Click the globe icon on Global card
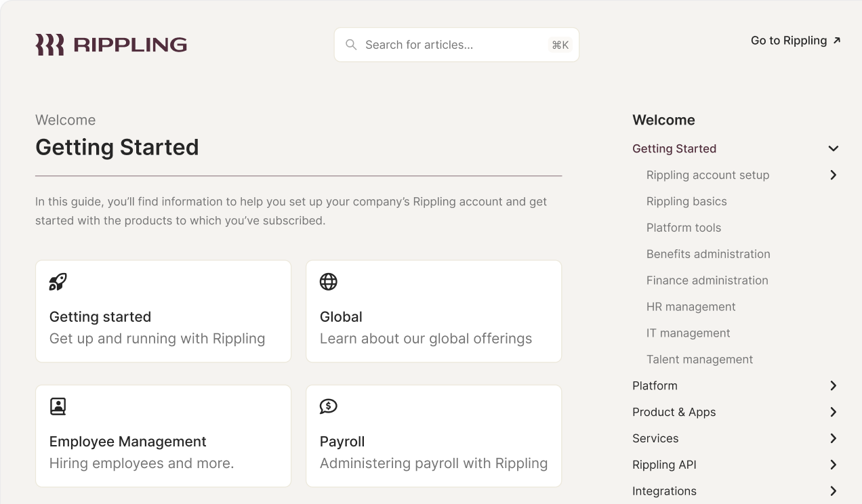The height and width of the screenshot is (504, 862). pyautogui.click(x=329, y=282)
